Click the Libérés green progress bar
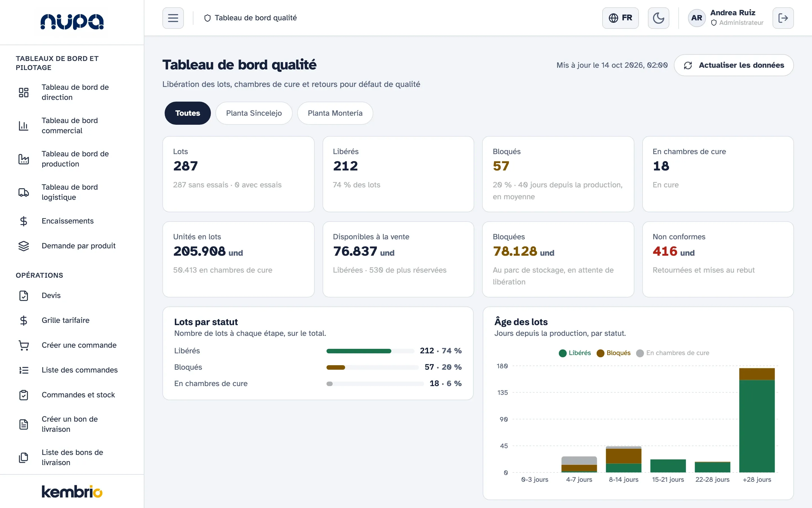This screenshot has height=508, width=812. tap(359, 351)
